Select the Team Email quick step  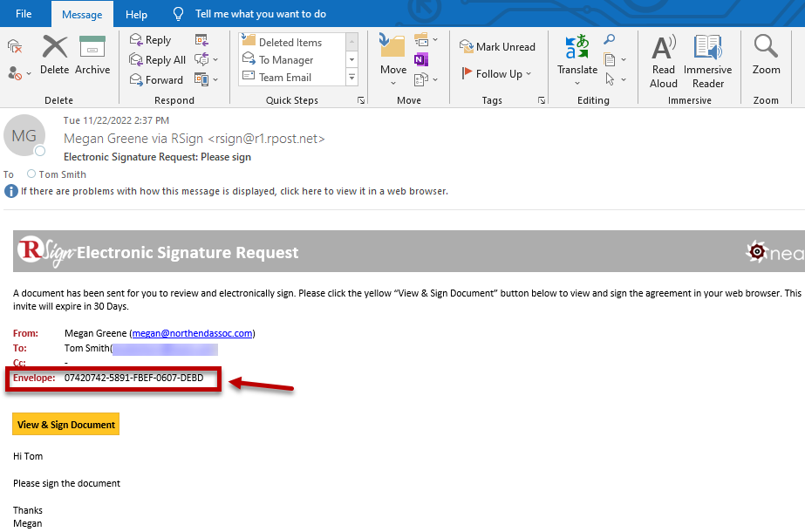coord(293,77)
